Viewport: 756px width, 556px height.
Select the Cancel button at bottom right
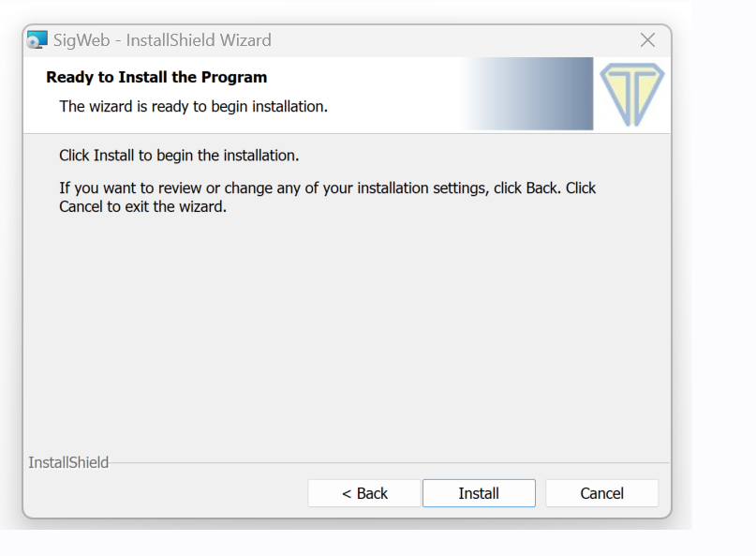[601, 492]
